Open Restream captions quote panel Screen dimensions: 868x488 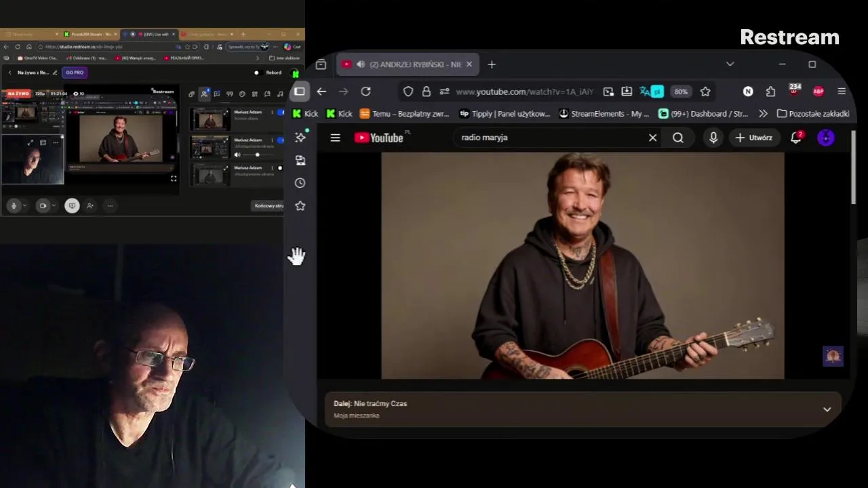click(x=229, y=94)
